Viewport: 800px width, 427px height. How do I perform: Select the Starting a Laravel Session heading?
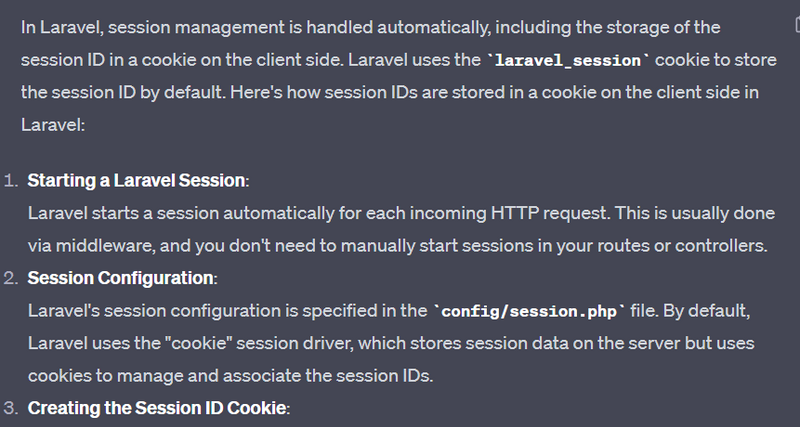tap(136, 181)
